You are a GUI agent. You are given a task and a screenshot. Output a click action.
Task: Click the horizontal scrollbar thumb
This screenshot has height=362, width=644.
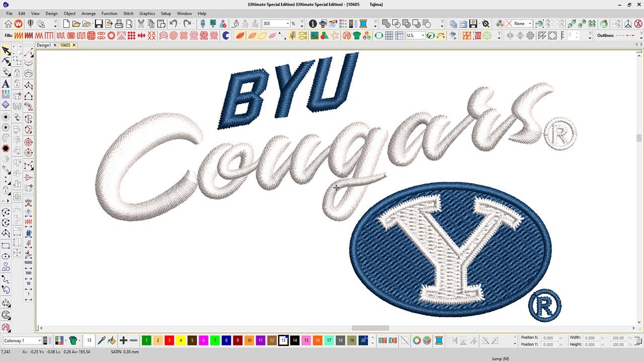coord(370,328)
